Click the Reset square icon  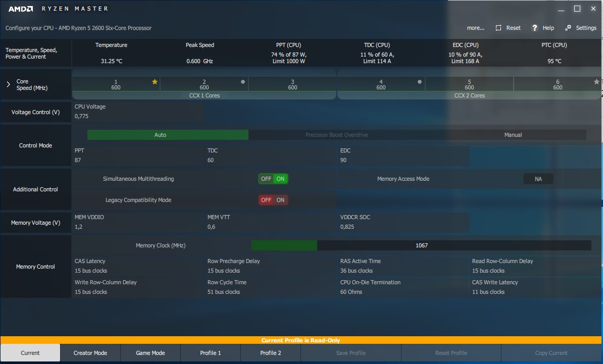click(498, 28)
